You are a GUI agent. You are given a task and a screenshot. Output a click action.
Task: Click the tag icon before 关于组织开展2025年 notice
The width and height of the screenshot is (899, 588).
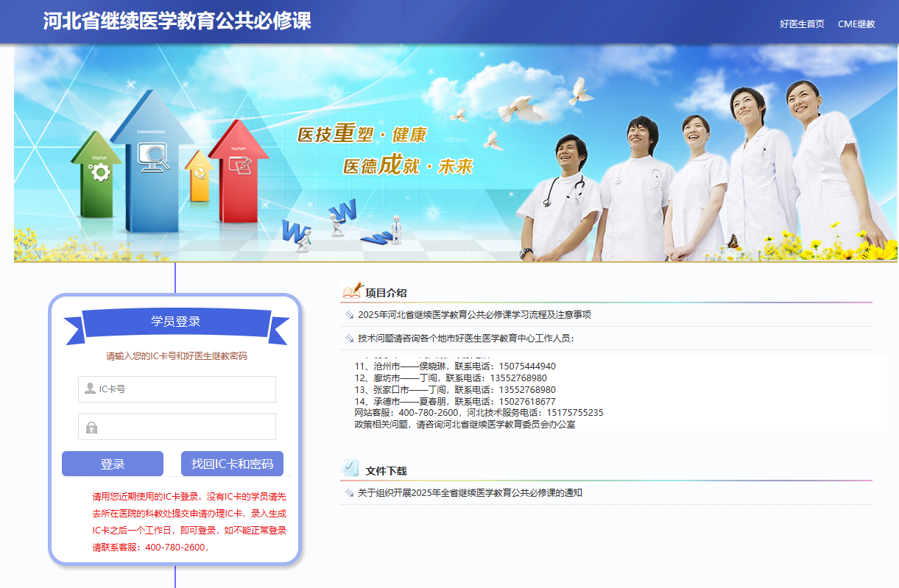pos(349,493)
